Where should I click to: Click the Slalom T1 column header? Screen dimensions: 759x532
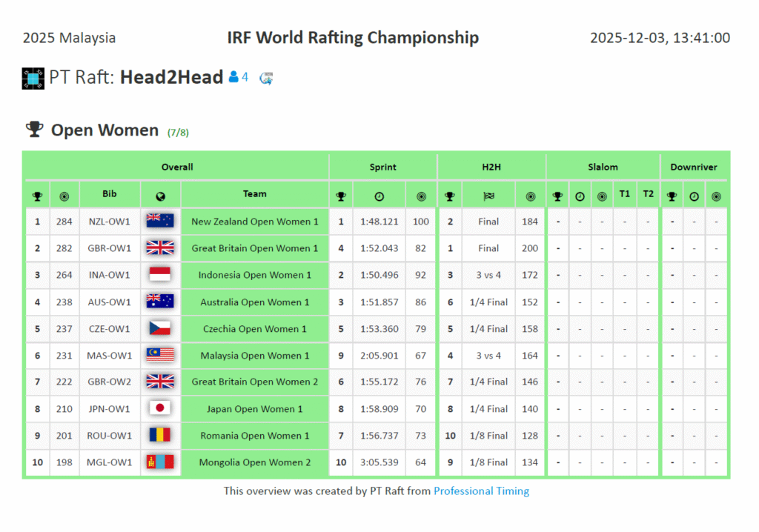(625, 194)
